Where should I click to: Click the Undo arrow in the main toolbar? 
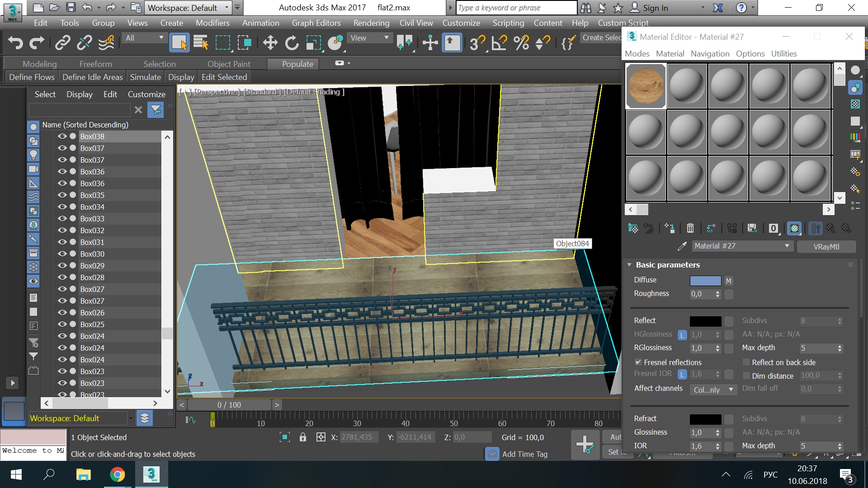click(x=15, y=43)
